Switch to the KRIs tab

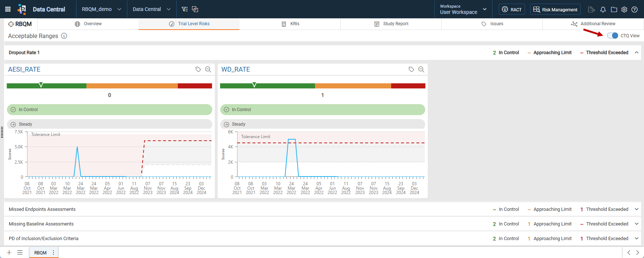(290, 24)
